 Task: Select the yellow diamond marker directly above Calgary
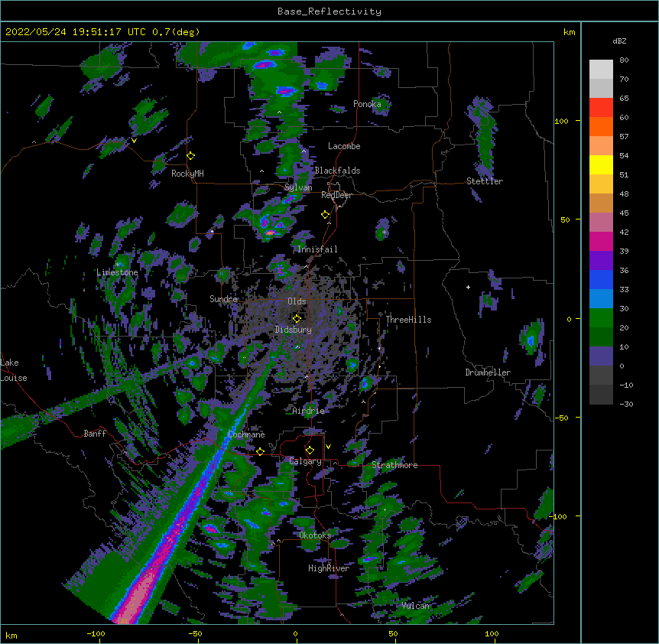pyautogui.click(x=310, y=450)
